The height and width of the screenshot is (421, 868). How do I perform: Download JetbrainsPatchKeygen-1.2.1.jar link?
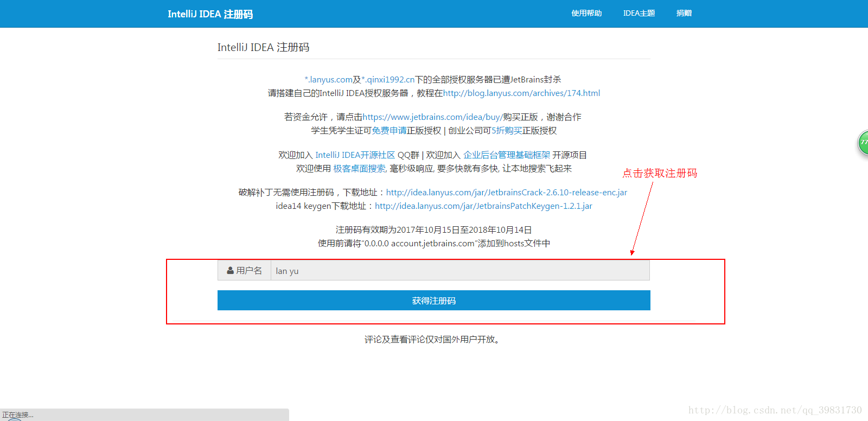(x=483, y=206)
